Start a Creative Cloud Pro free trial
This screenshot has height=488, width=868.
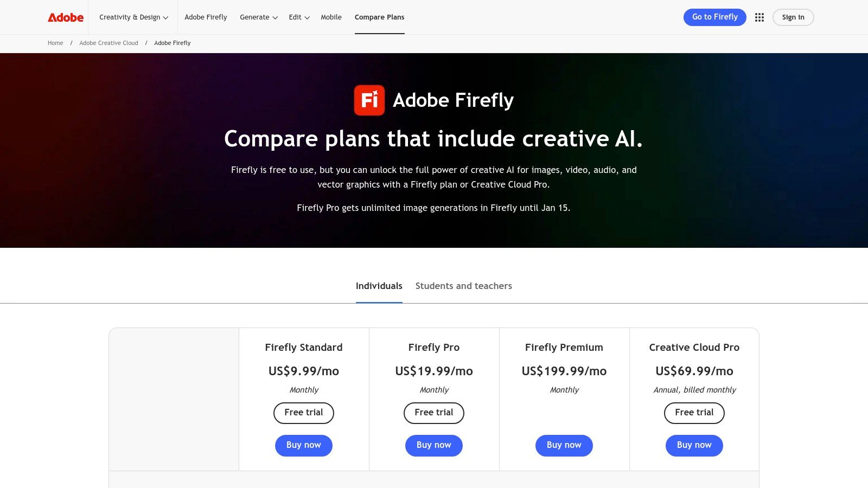pyautogui.click(x=694, y=413)
